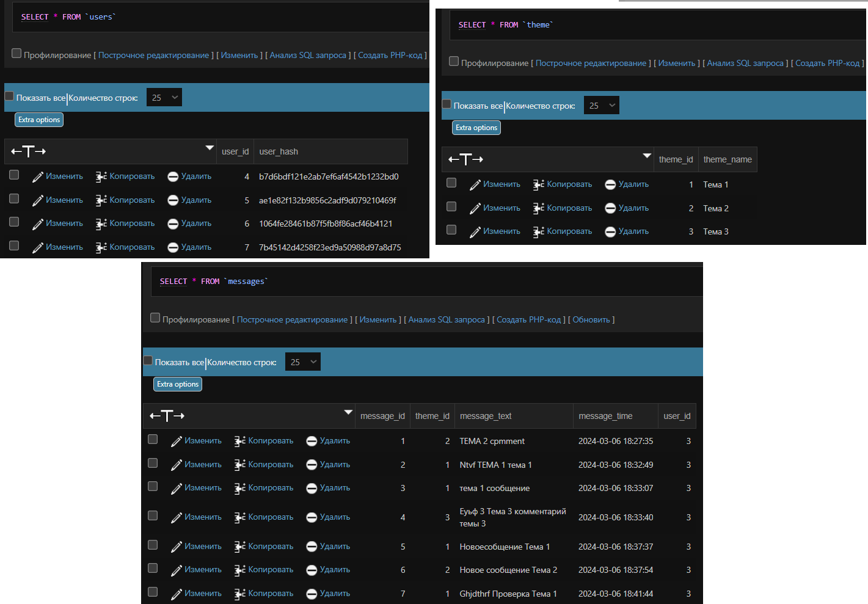Click the copy icon for message_id 7 row
The width and height of the screenshot is (868, 604).
[x=240, y=594]
